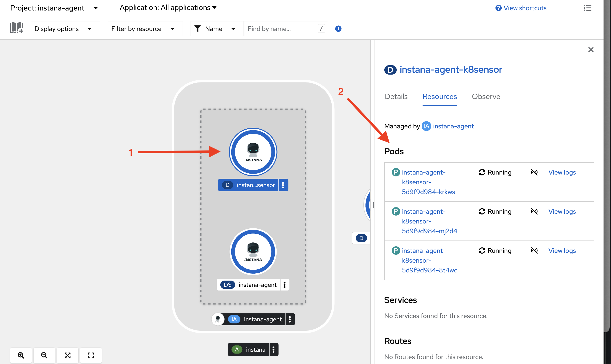Open the Application All applications dropdown
611x364 pixels.
(x=168, y=8)
